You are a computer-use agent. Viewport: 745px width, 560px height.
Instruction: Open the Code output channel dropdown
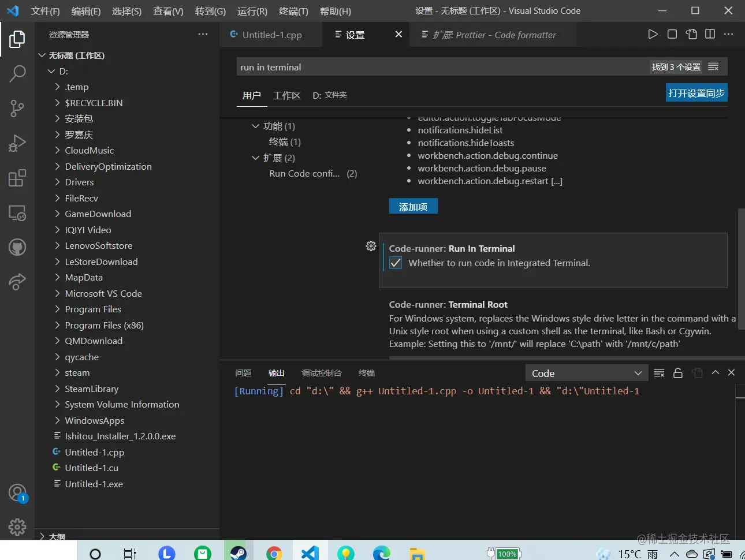click(x=586, y=374)
